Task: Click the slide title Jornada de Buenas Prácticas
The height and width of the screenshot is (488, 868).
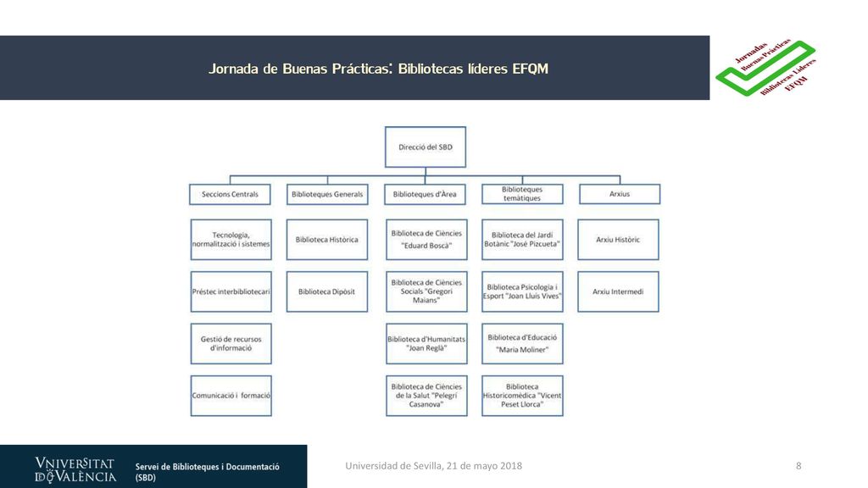Action: (379, 69)
